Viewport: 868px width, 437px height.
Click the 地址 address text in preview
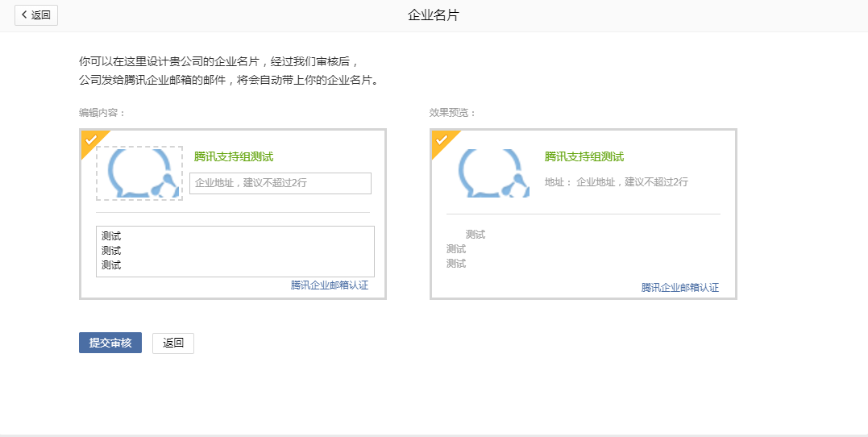pos(616,182)
